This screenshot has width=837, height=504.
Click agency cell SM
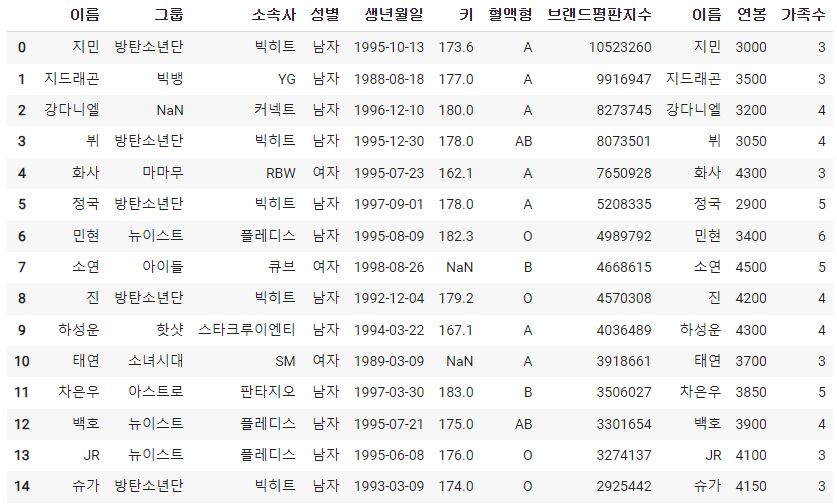286,361
